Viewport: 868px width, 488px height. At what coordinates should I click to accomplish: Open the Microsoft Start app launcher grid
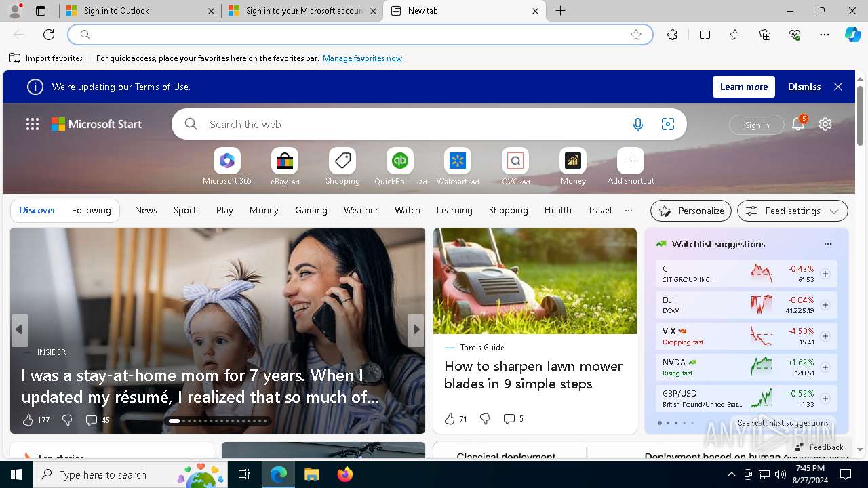(33, 124)
